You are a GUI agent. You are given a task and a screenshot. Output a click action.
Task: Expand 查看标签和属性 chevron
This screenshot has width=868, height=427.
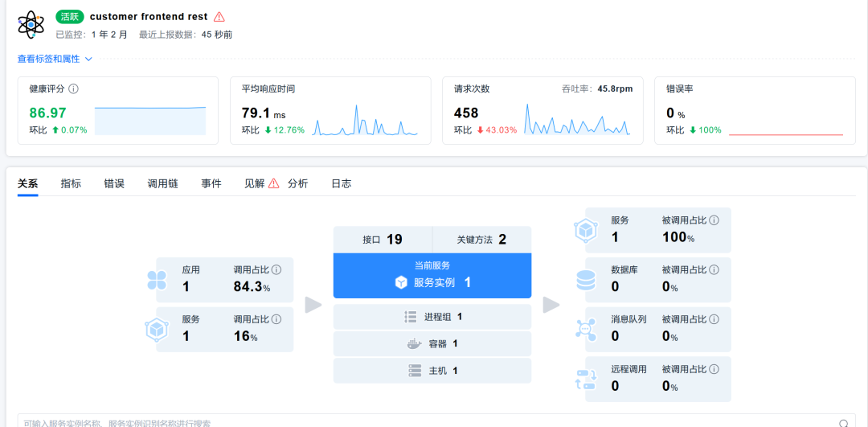pyautogui.click(x=88, y=59)
